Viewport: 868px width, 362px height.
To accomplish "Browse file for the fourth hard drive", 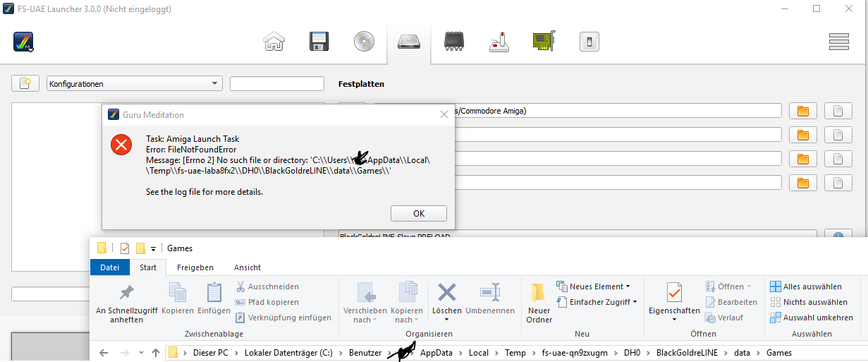I will pyautogui.click(x=838, y=183).
